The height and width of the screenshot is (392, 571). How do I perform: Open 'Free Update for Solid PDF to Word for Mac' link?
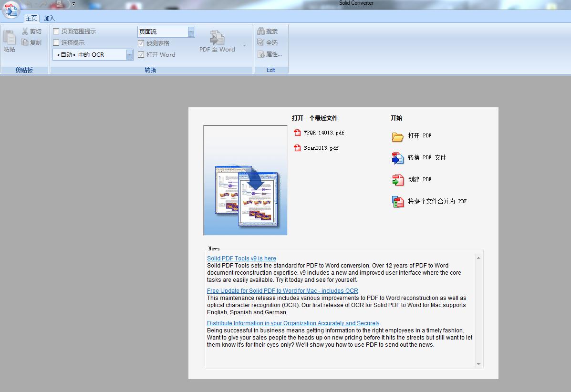[282, 290]
